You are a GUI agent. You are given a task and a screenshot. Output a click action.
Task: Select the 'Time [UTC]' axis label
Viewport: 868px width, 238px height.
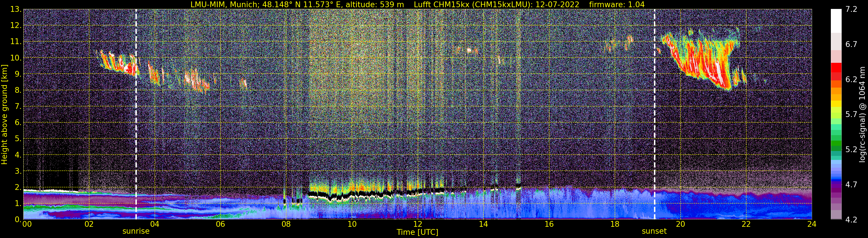click(417, 232)
